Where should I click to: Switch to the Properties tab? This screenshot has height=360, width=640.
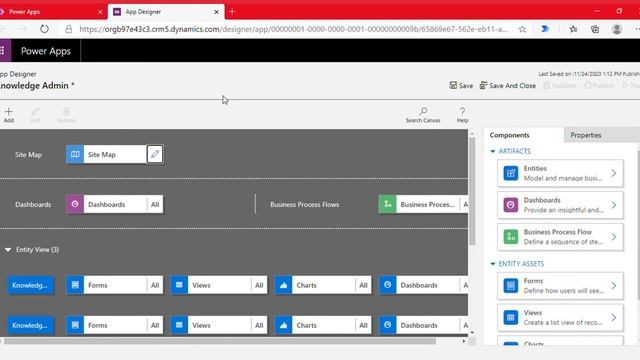pyautogui.click(x=586, y=135)
